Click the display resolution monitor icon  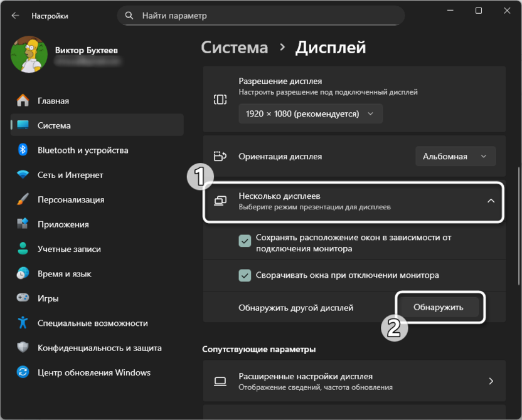click(x=221, y=99)
